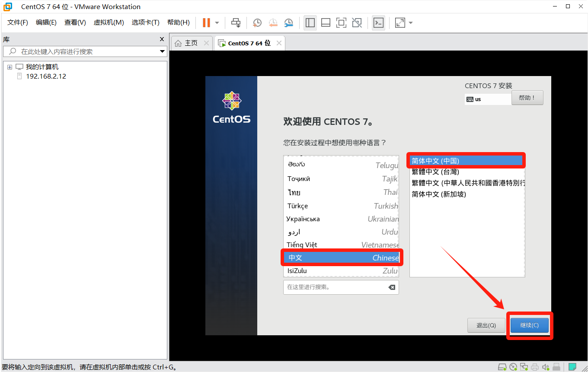Screen dimensions: 588x372
Task: Pause the virtual machine
Action: coord(206,22)
